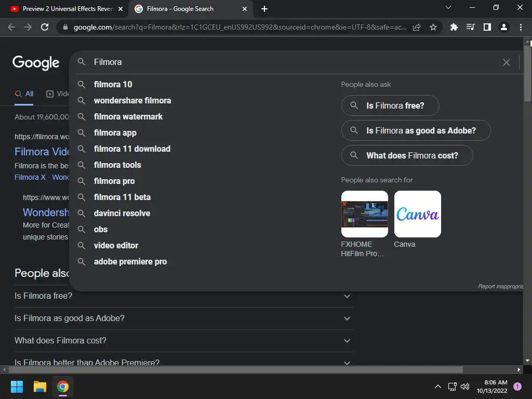
Task: Click 'Is Filmora free?' chip in dropdown
Action: pos(390,105)
